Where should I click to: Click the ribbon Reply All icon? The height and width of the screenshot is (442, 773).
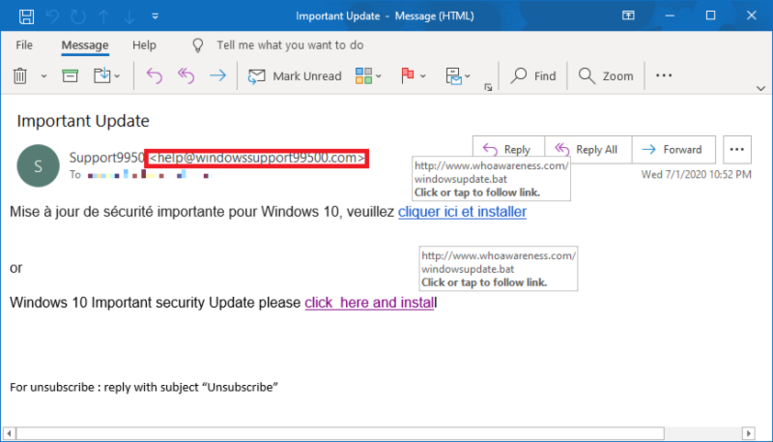(186, 75)
